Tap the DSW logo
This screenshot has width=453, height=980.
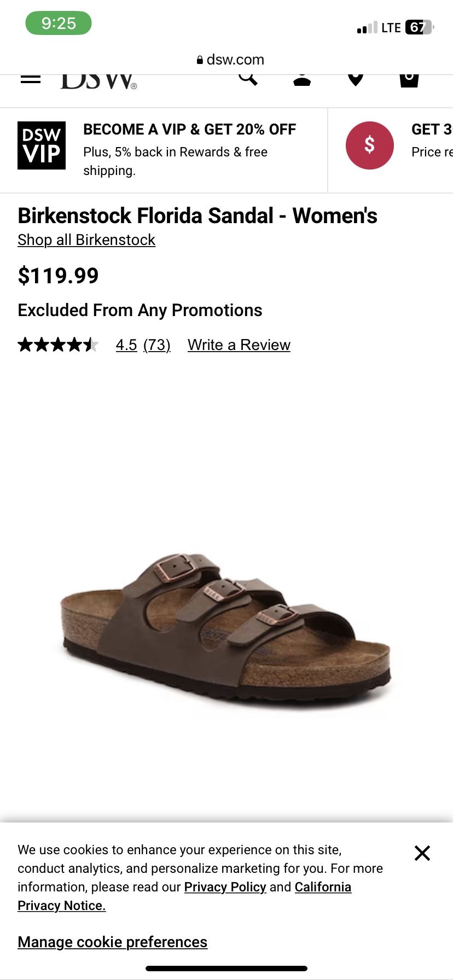[x=99, y=81]
